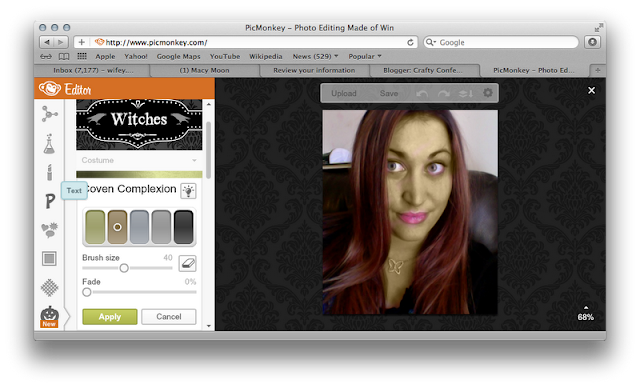Toggle the eraser next to Brush size

pos(187,263)
